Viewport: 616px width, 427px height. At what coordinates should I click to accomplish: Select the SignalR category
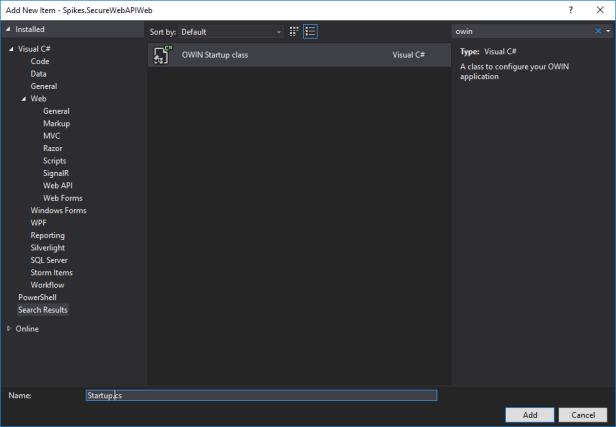click(56, 173)
